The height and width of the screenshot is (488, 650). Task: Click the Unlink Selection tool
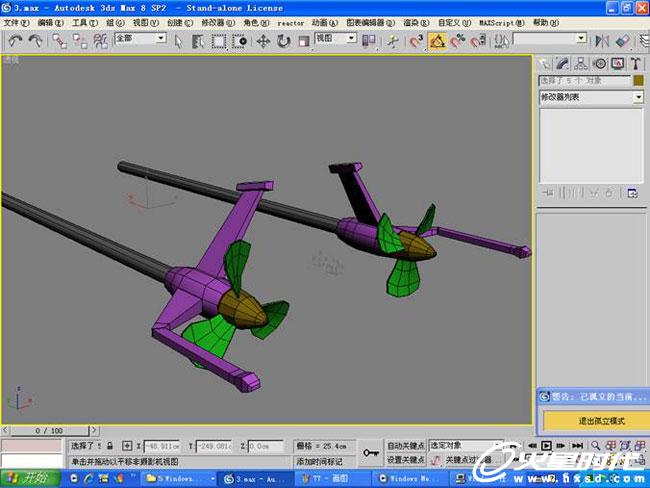80,41
